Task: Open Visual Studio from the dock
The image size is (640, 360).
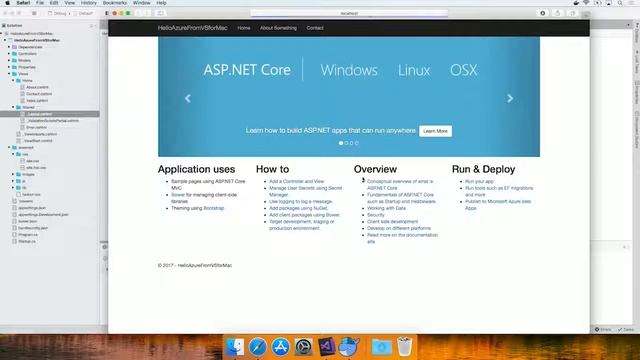Action: [327, 347]
